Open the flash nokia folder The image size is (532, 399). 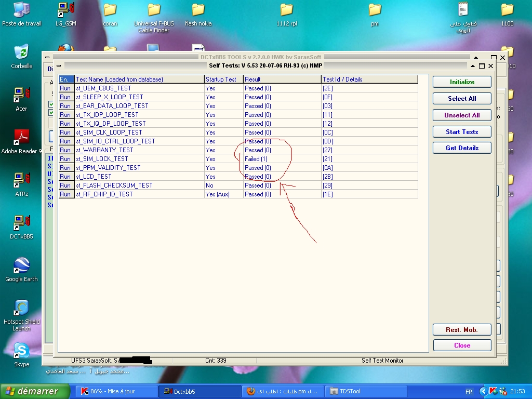coord(198,14)
